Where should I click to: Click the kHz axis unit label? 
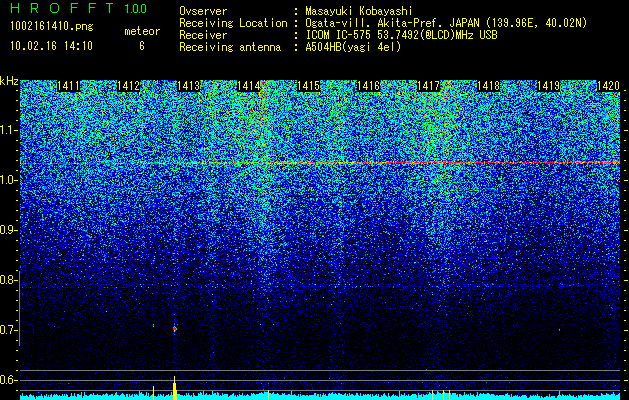(9, 81)
